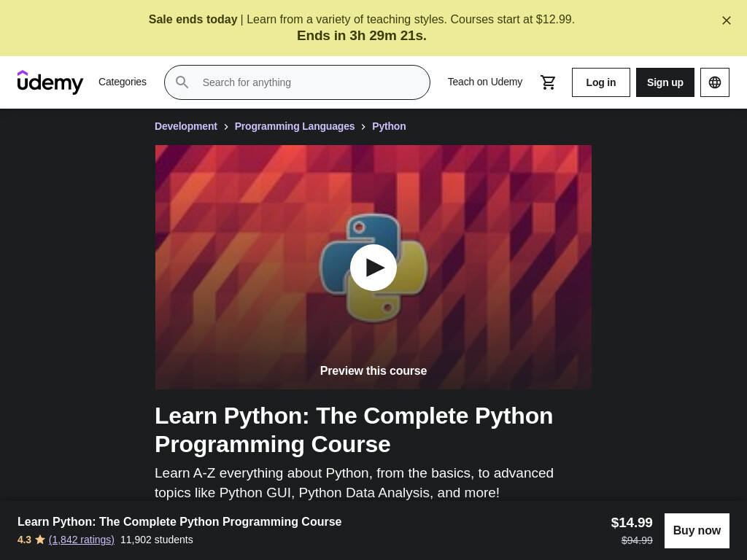Dismiss the sale banner with X
Screen dimensions: 747x560
726,20
